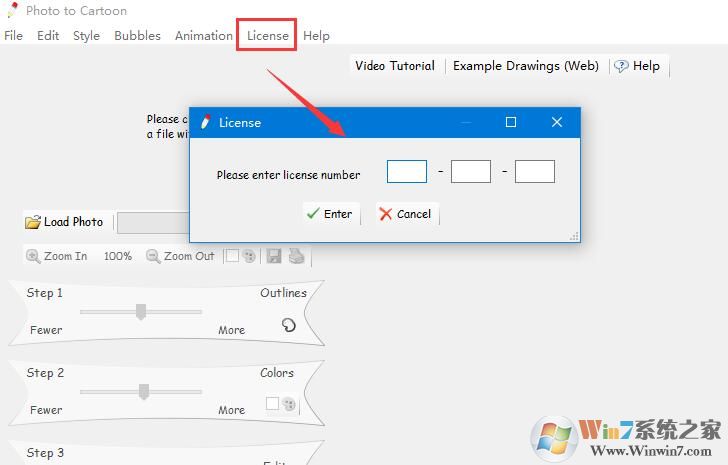Click the first license number field
Screen dimensions: 728x465
pos(407,172)
